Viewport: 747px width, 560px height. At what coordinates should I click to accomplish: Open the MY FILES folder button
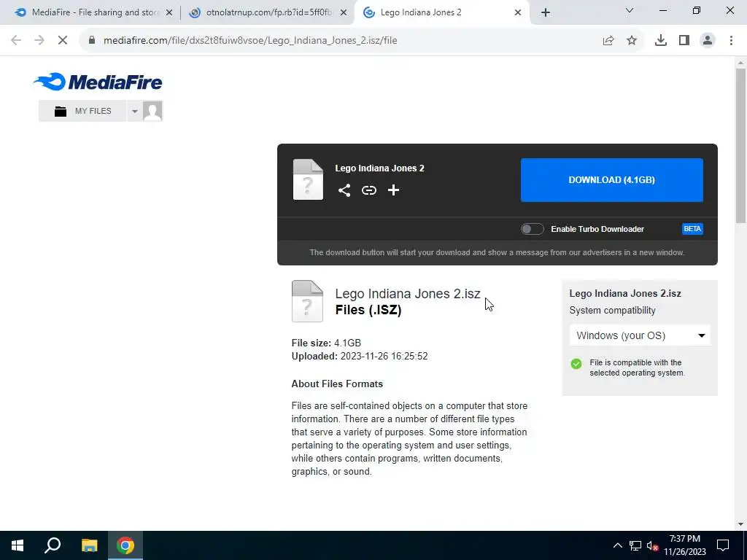[x=82, y=111]
